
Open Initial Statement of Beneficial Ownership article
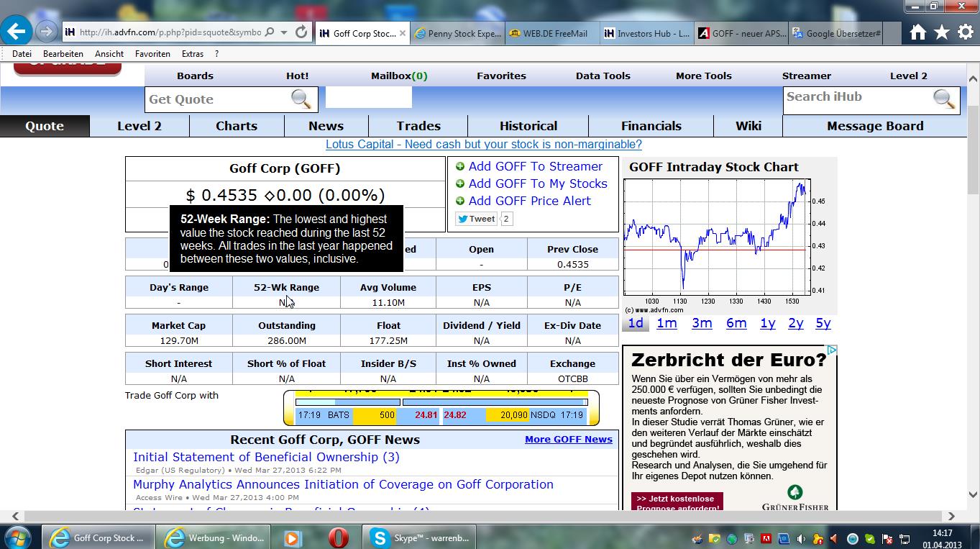coord(266,457)
